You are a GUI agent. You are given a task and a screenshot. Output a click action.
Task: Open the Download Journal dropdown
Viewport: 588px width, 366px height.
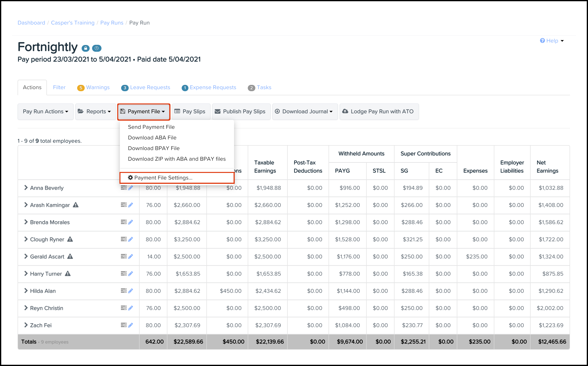[305, 112]
